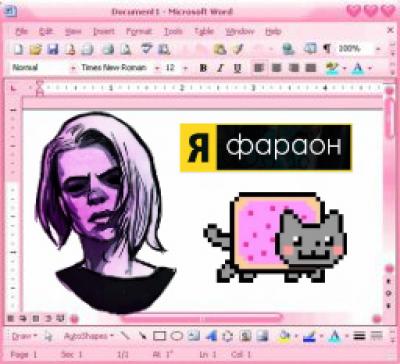The image size is (400, 364).
Task: Click the Show/Hide paragraph marks icon
Action: tap(327, 49)
